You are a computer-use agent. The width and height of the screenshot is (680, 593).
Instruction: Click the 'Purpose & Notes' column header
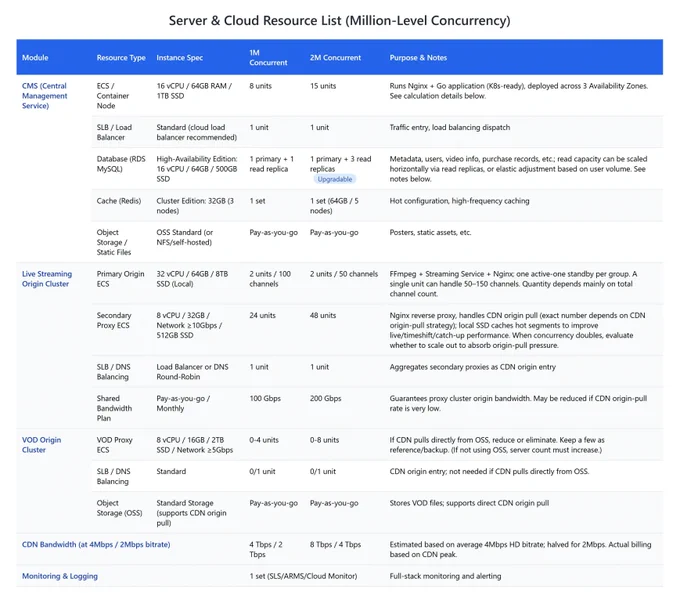(418, 58)
